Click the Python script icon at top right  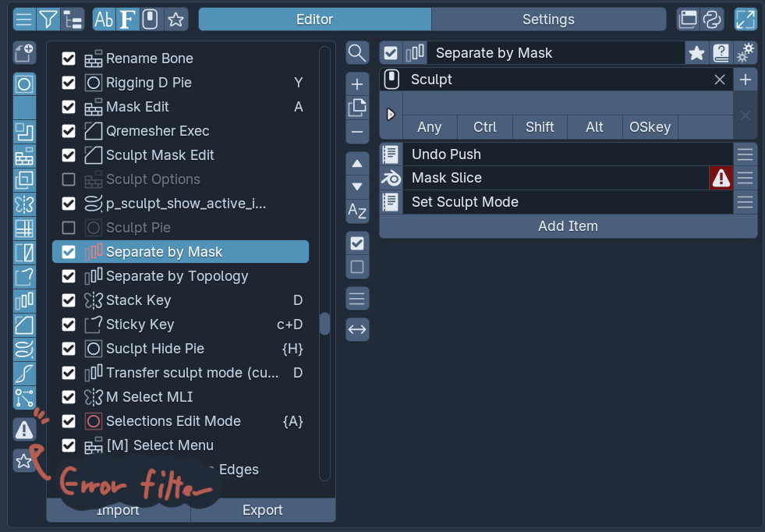click(x=712, y=20)
